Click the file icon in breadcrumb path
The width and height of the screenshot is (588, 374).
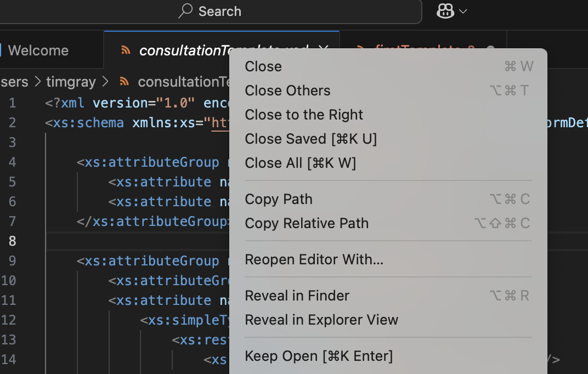tap(124, 82)
